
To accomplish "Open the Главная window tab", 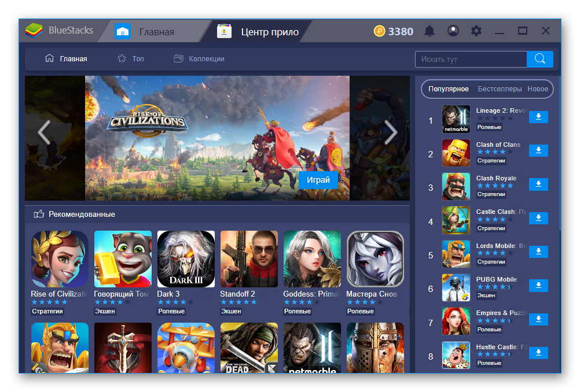I will click(155, 32).
